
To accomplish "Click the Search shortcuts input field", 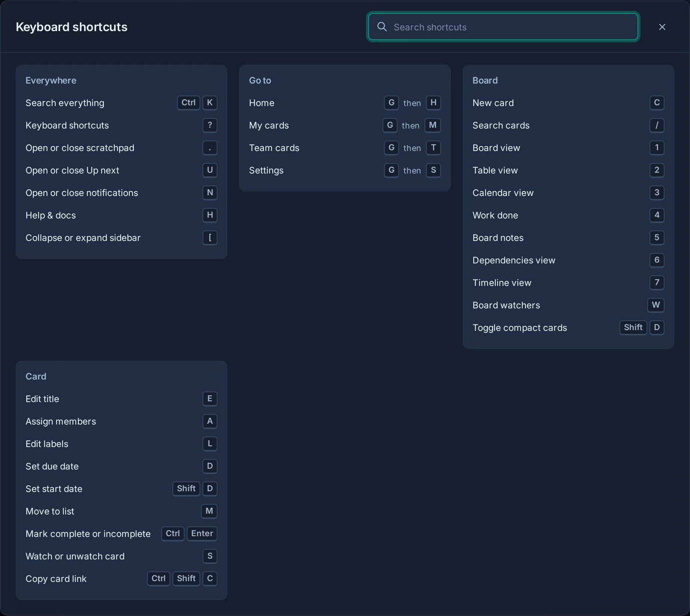I will pyautogui.click(x=503, y=27).
